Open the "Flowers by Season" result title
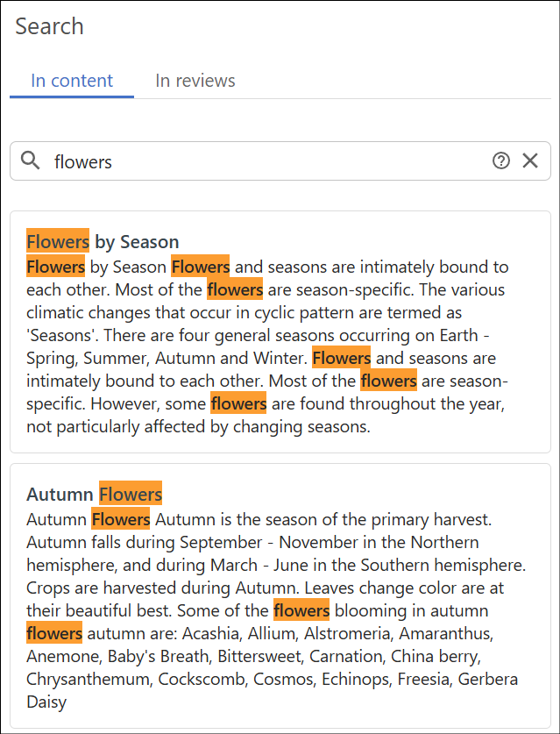 pyautogui.click(x=103, y=242)
